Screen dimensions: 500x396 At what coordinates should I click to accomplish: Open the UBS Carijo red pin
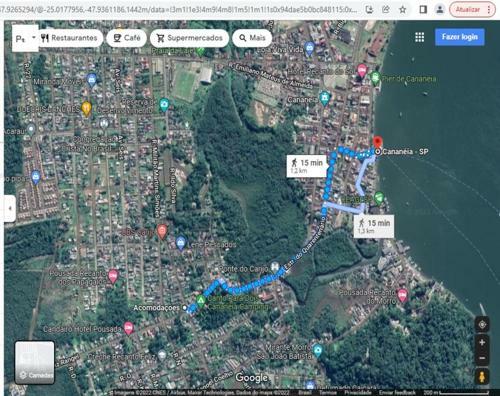pos(162,232)
